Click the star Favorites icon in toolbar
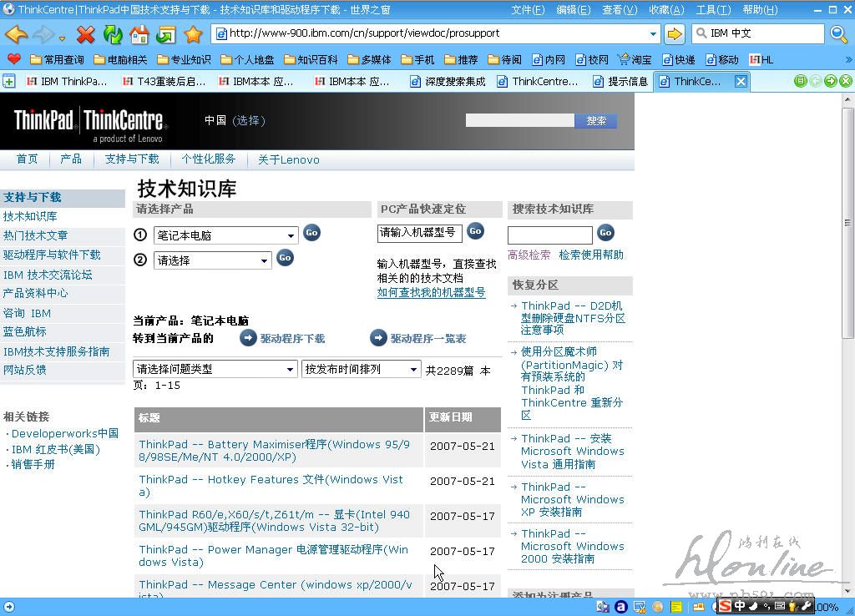This screenshot has width=855, height=616. coord(193,34)
